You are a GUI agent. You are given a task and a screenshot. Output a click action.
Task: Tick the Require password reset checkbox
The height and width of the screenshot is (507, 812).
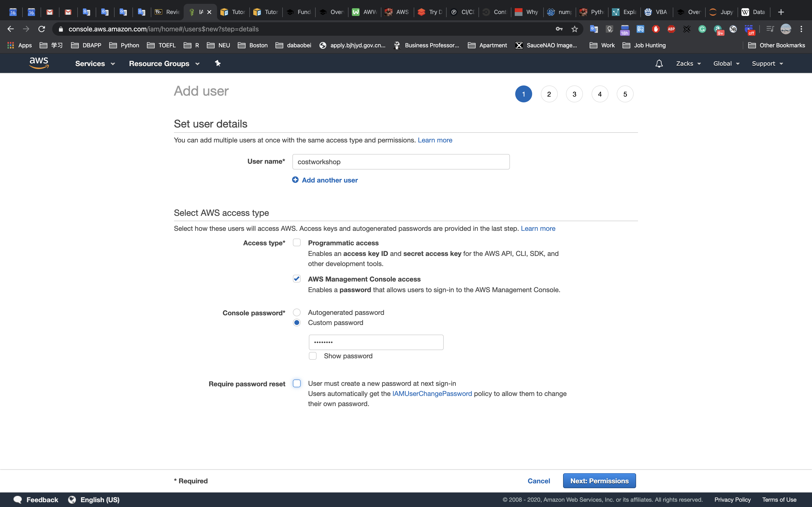(x=297, y=383)
